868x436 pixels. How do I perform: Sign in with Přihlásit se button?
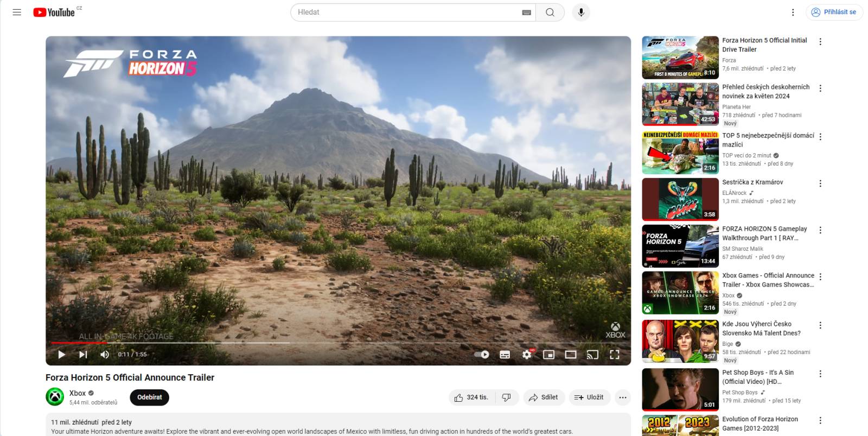click(x=834, y=12)
